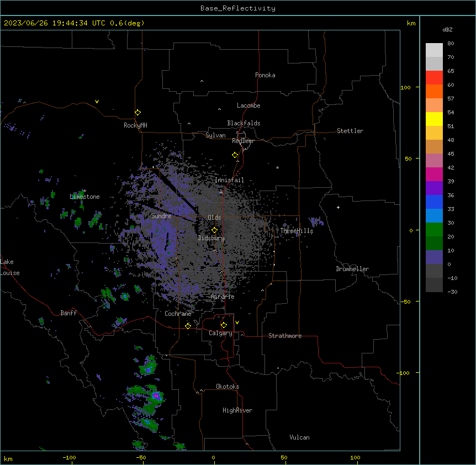
Task: Click the Ponoka city label
Action: point(265,75)
